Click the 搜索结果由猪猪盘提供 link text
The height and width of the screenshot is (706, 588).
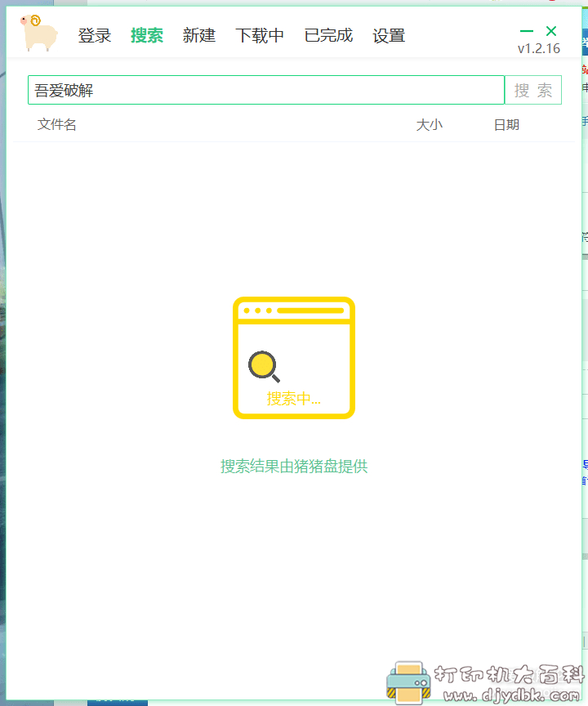click(x=294, y=467)
